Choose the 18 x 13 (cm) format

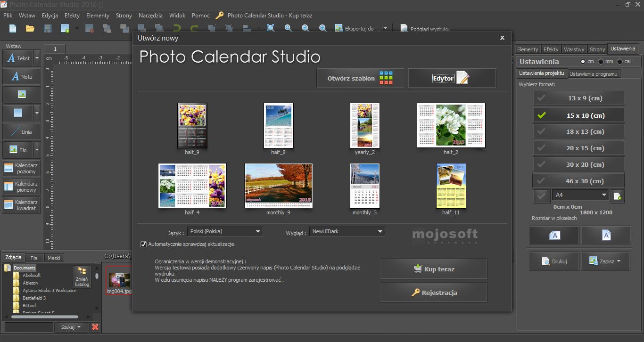tap(579, 131)
